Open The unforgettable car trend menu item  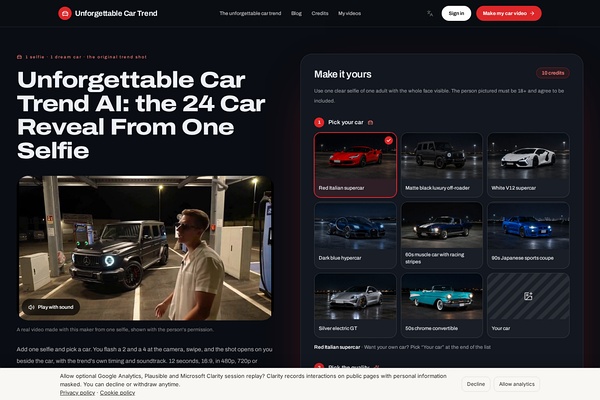[x=250, y=13]
